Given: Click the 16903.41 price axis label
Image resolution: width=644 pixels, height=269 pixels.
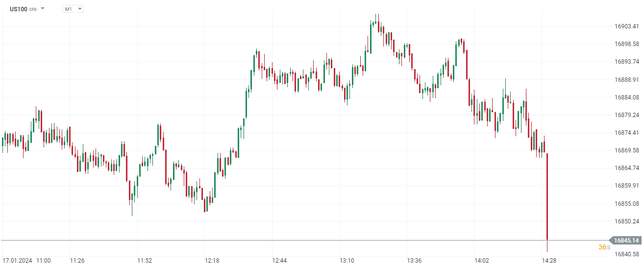Looking at the screenshot, I should [x=627, y=26].
